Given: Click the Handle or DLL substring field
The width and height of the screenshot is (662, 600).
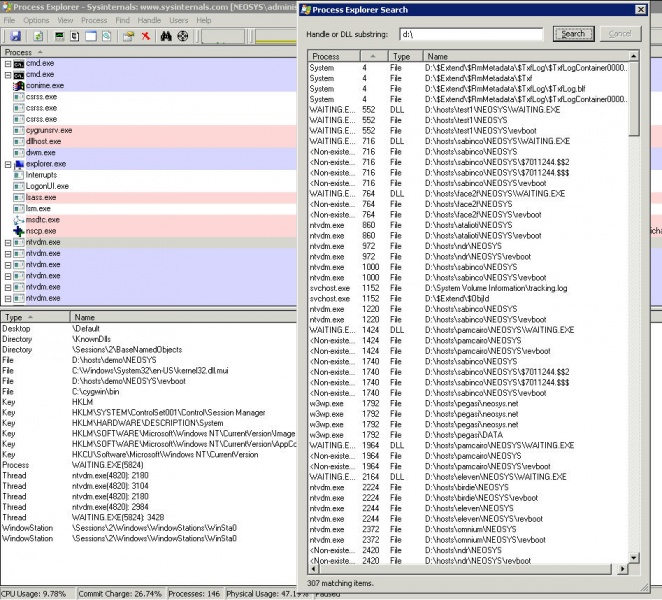Looking at the screenshot, I should [x=471, y=34].
